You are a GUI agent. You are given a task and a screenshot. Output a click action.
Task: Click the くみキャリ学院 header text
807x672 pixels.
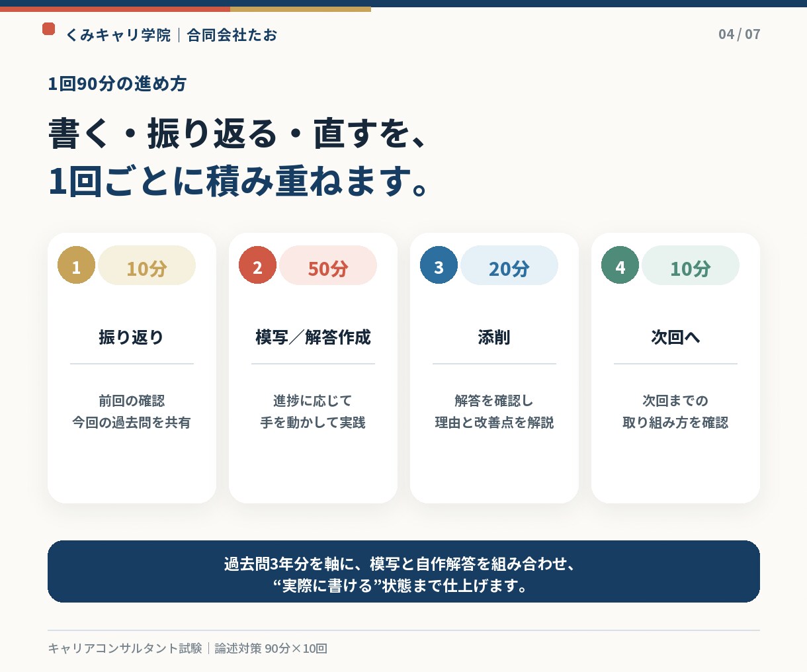[118, 35]
